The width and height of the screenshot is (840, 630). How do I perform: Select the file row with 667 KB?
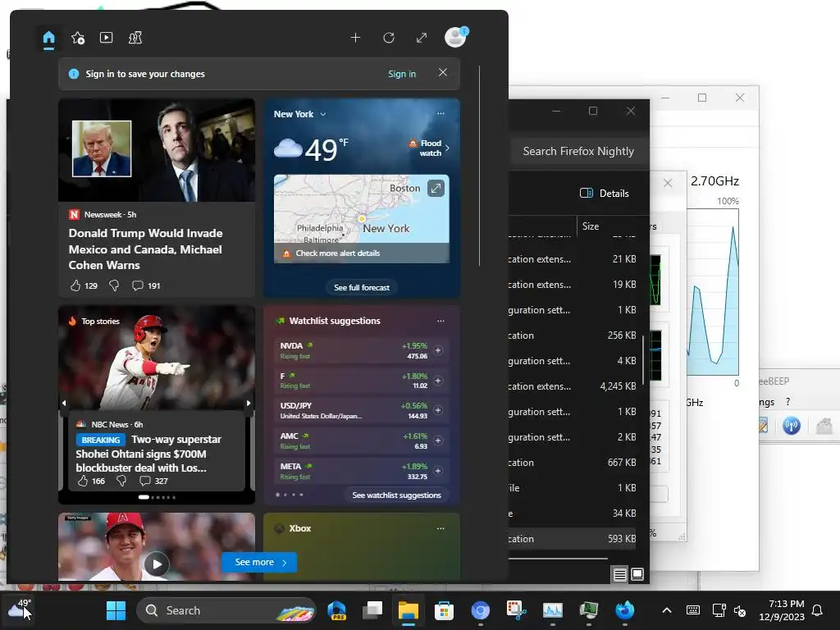tap(573, 463)
